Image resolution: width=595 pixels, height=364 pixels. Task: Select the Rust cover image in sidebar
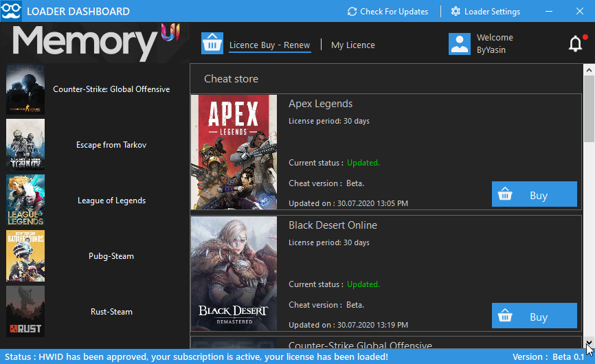[x=25, y=311]
